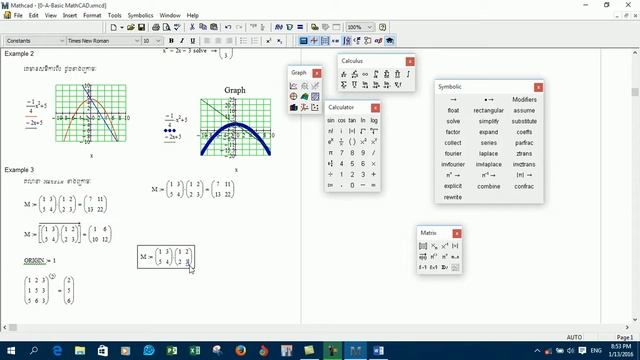Open Help question mark icon
640x360 pixels.
[382, 27]
